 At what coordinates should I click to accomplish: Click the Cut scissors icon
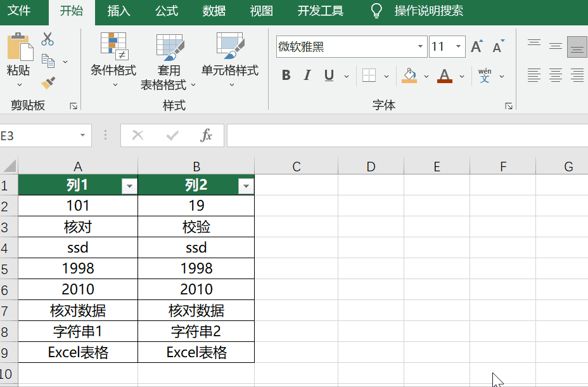point(48,39)
